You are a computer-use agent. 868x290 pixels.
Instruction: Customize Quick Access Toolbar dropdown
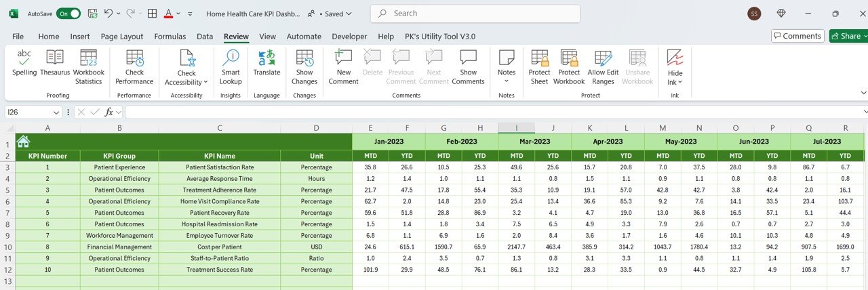pyautogui.click(x=190, y=14)
